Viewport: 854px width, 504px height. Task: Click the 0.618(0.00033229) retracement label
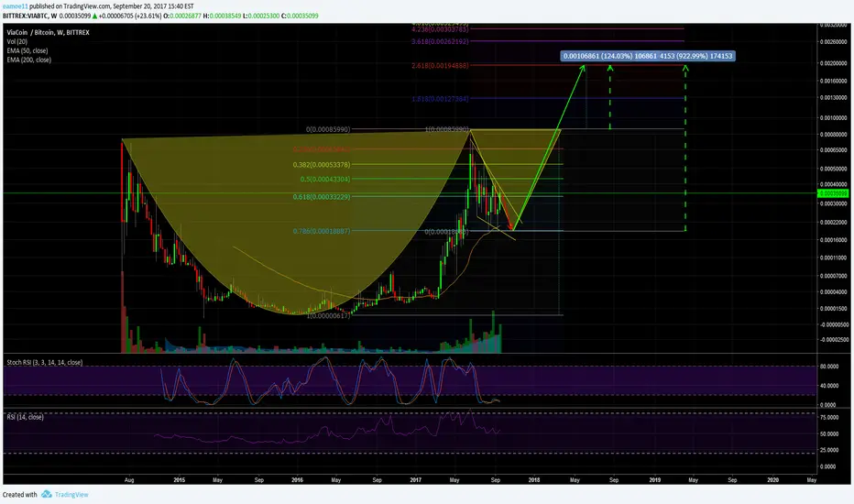pos(322,197)
